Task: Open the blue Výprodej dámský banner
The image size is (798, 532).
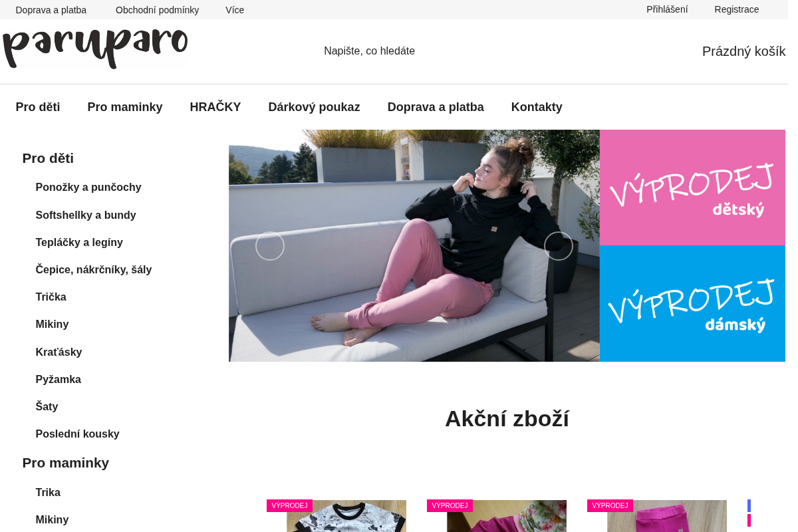Action: [x=692, y=304]
